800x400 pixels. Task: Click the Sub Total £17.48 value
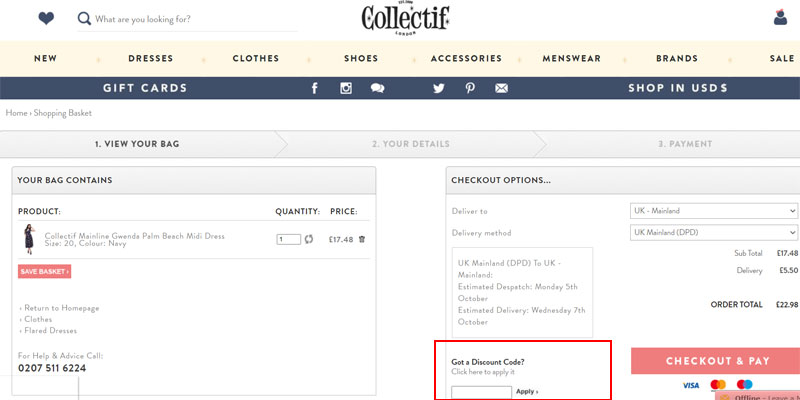(x=787, y=253)
